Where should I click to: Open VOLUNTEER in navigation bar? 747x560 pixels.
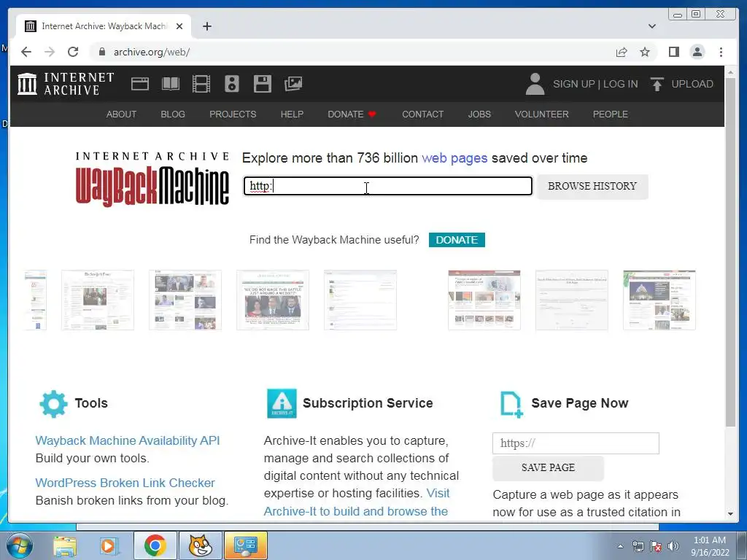[x=542, y=114]
